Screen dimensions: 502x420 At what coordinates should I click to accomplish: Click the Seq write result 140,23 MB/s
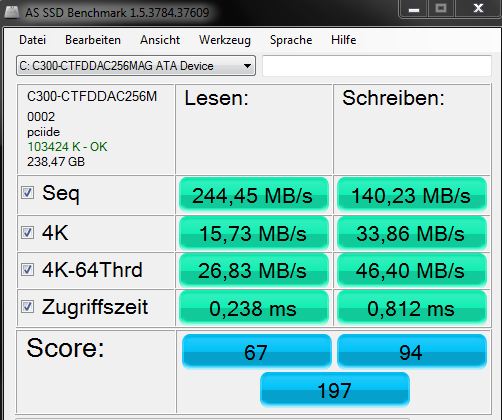(412, 195)
